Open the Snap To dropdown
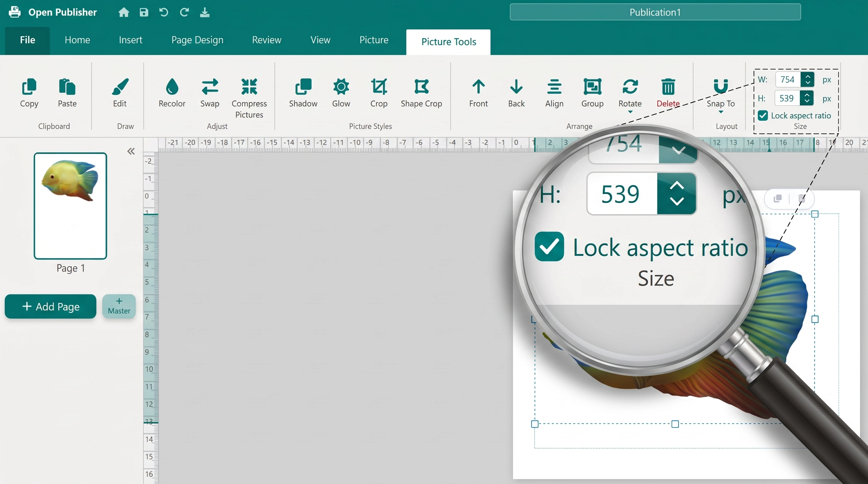Screen dimensions: 868x484 721,112
